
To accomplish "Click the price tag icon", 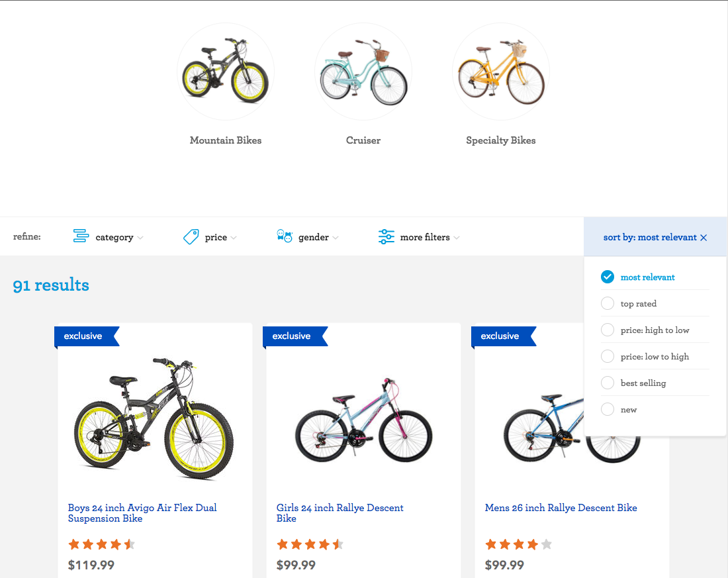I will (191, 237).
